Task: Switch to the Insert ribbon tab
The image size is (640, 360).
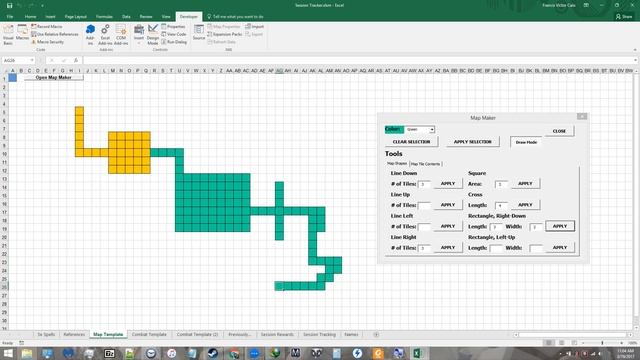Action: (50, 17)
